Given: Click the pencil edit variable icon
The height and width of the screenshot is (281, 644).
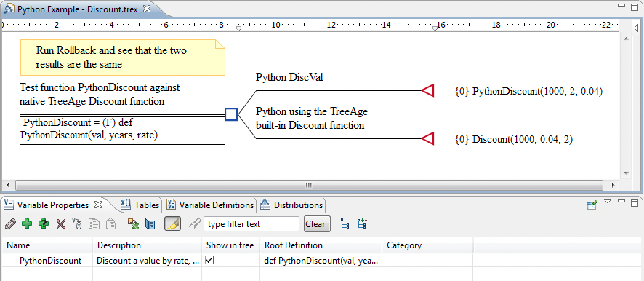Looking at the screenshot, I should coord(11,223).
